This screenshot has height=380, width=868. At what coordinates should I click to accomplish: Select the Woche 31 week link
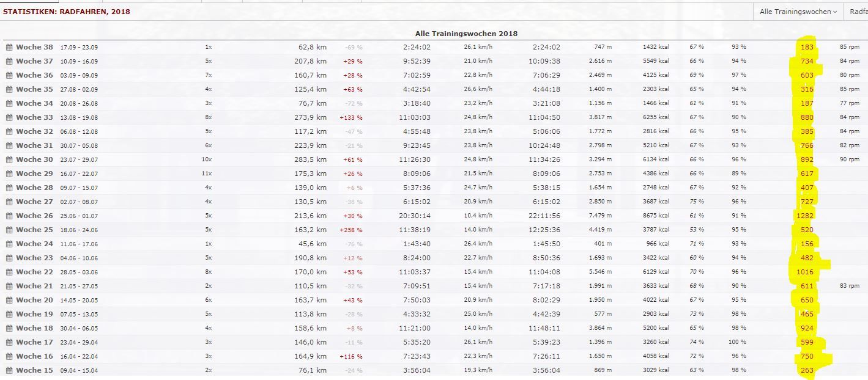tap(34, 145)
